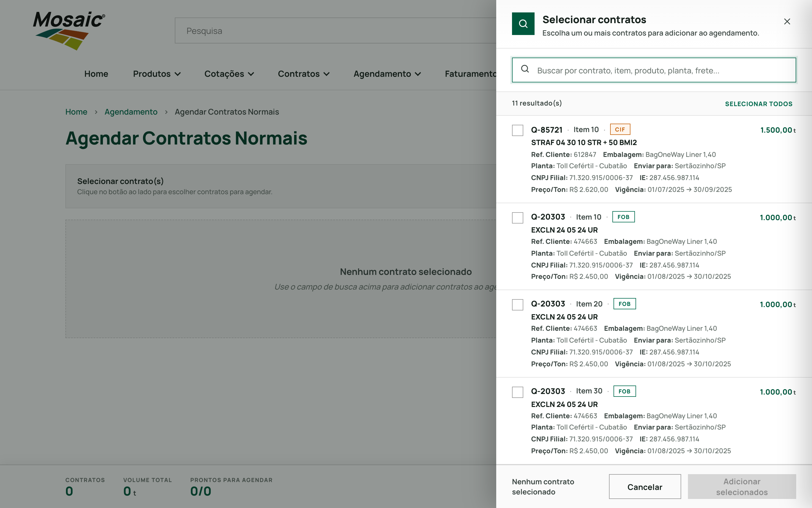Expand the Contratos dropdown menu
812x508 pixels.
pos(304,74)
